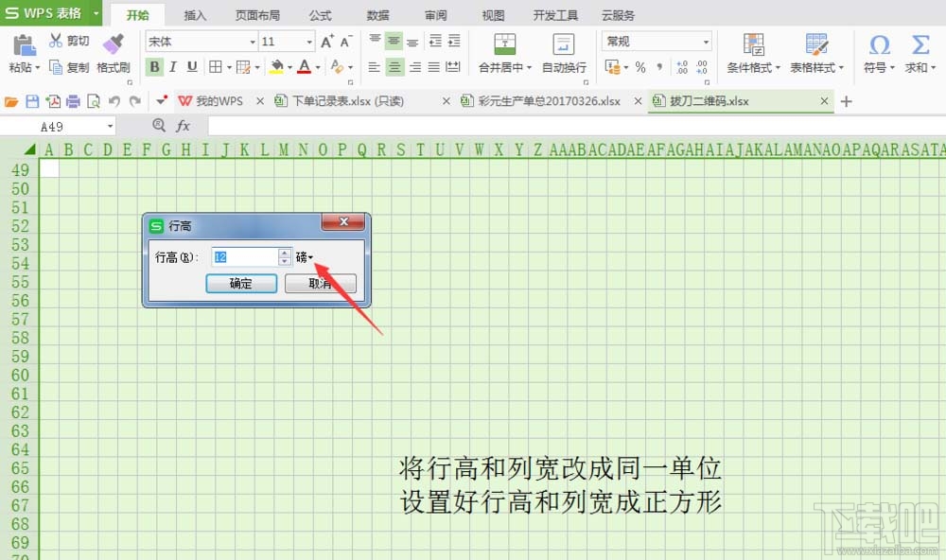The image size is (946, 560).
Task: Confirm row height with the 确定 button
Action: tap(241, 283)
